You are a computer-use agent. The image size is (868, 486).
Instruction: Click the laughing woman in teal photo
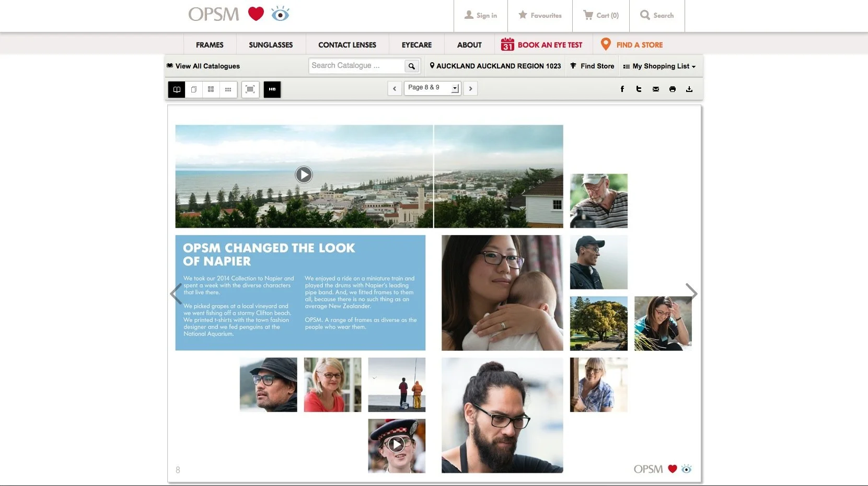pyautogui.click(x=663, y=323)
